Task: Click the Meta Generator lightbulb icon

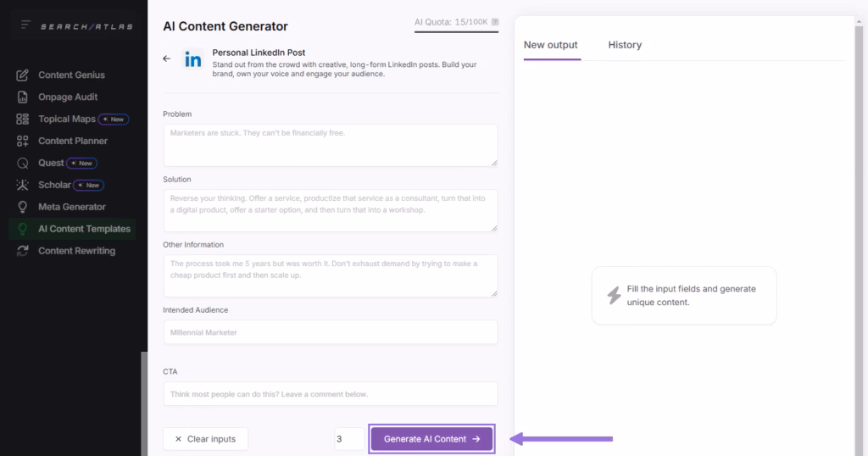Action: 23,207
